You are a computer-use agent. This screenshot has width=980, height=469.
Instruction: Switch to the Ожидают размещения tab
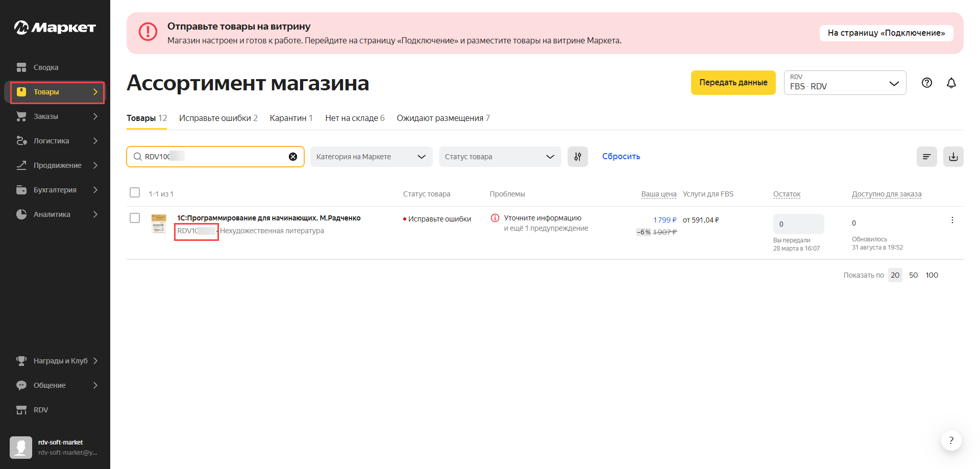click(x=443, y=118)
